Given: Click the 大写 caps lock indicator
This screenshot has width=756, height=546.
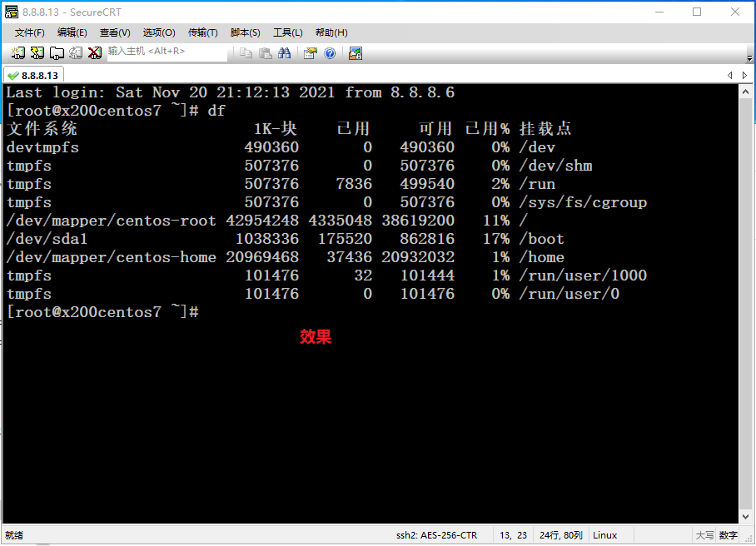Looking at the screenshot, I should click(x=704, y=535).
